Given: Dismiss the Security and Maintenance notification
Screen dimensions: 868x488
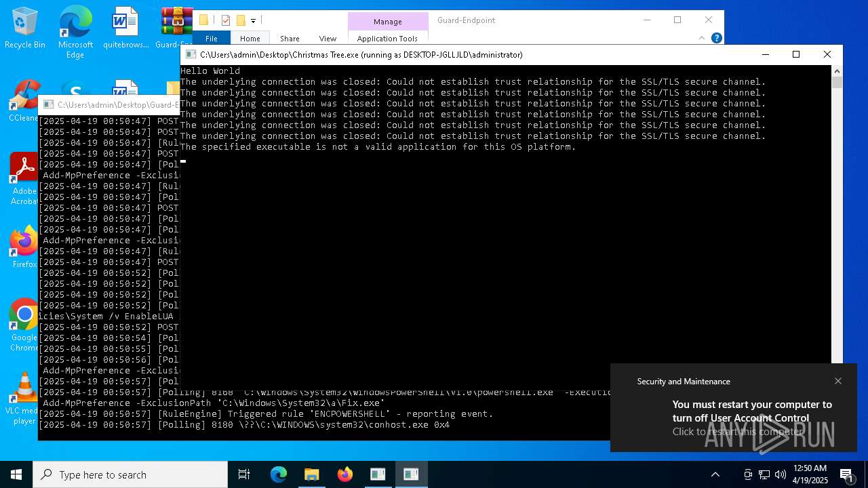Looking at the screenshot, I should (838, 381).
